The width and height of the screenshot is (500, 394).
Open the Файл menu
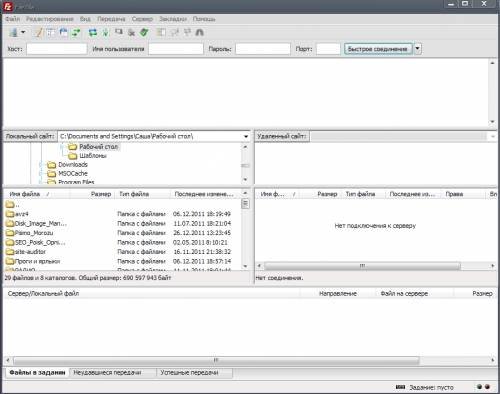tap(12, 19)
